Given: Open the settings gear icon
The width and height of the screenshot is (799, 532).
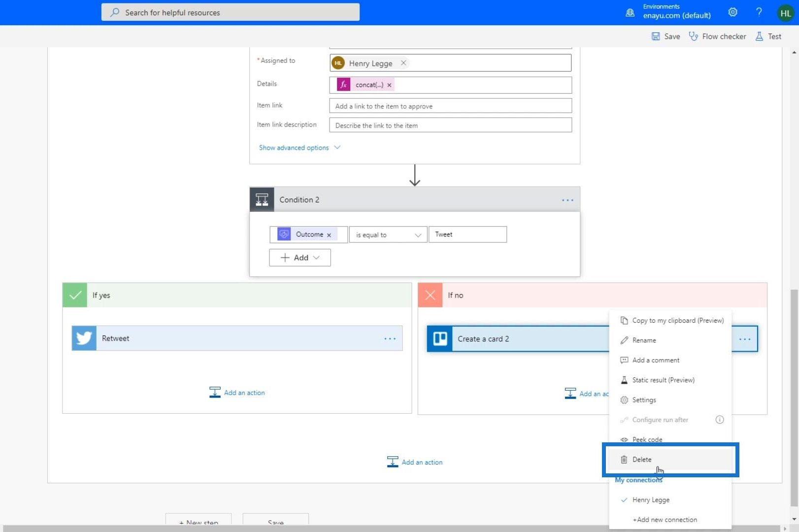Looking at the screenshot, I should pos(733,12).
